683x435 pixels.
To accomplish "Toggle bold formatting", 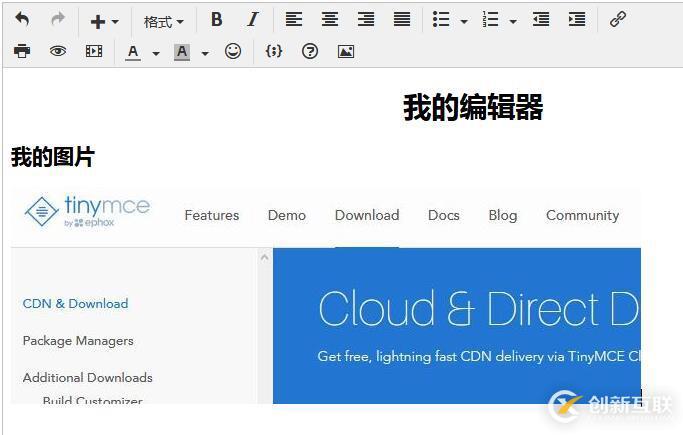I will [x=216, y=20].
